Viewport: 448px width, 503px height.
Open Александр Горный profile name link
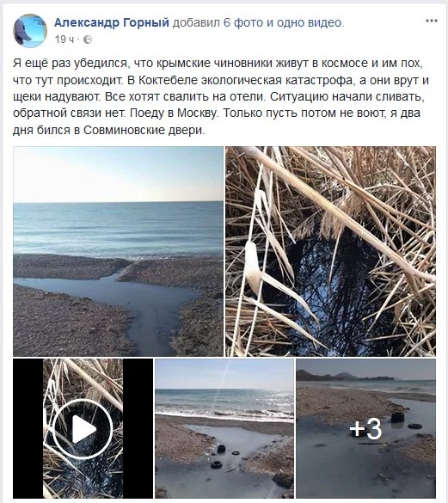[x=112, y=22]
